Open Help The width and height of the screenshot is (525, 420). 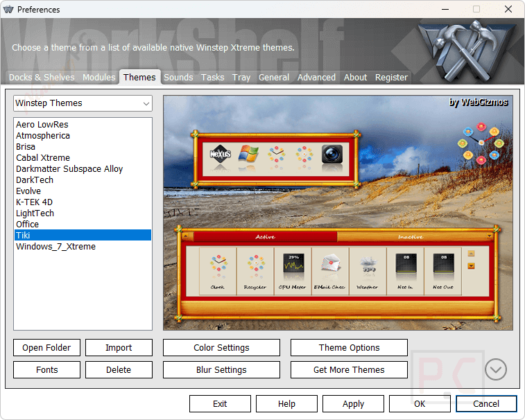click(x=286, y=404)
